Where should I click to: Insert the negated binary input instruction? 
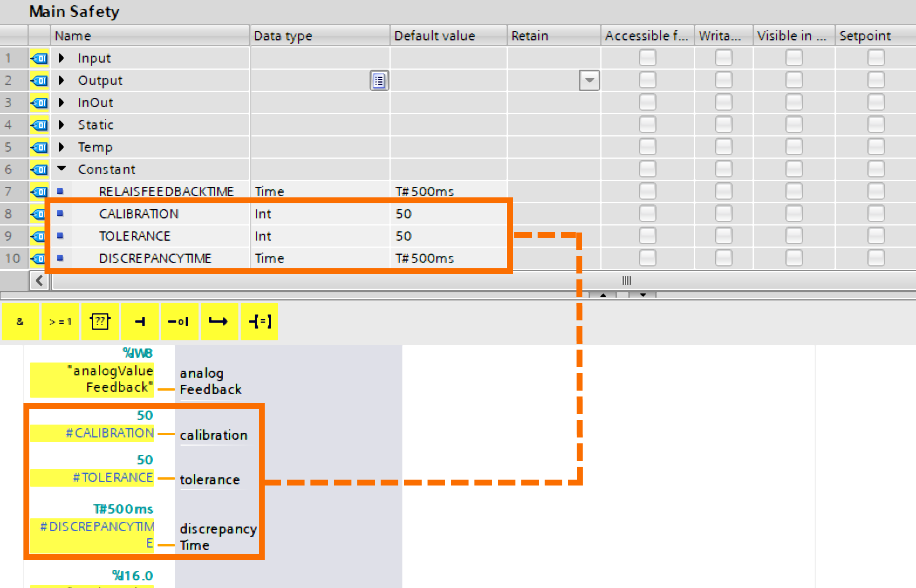pos(180,322)
